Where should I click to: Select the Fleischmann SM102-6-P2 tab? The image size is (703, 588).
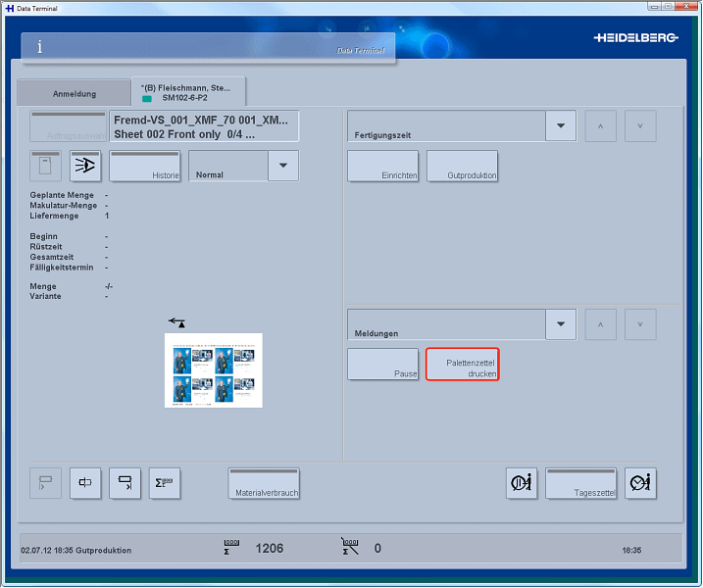(x=187, y=92)
